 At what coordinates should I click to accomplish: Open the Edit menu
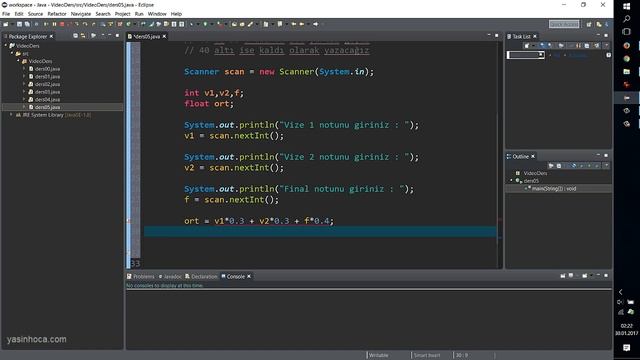tap(19, 14)
